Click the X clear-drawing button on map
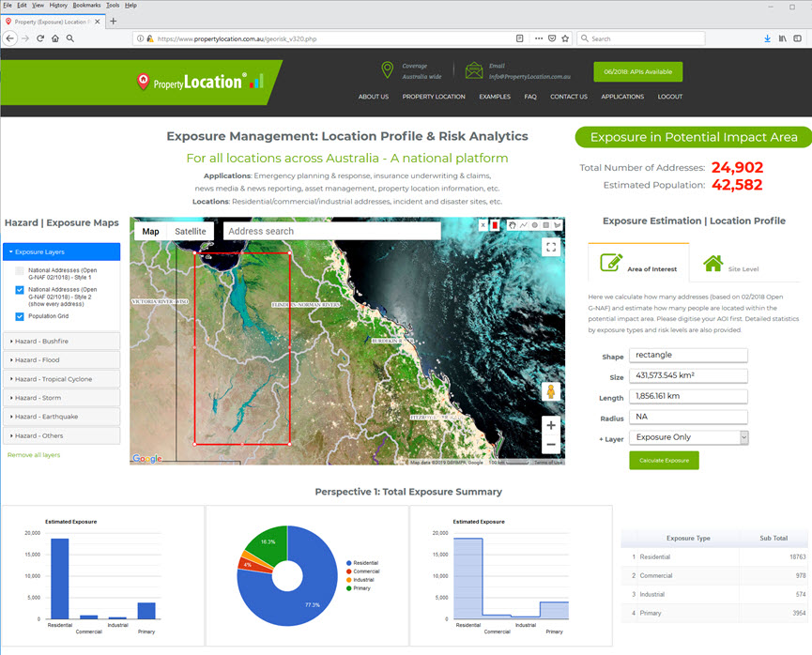 (483, 225)
